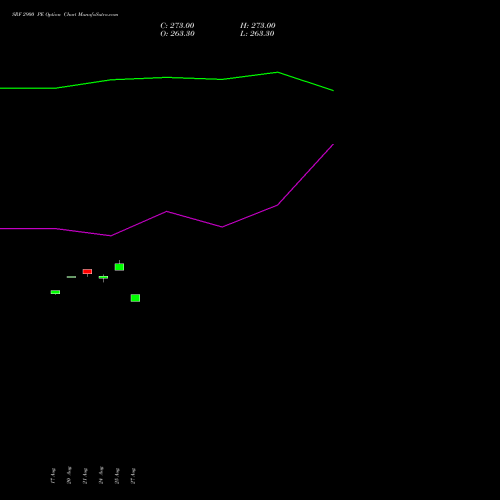
Task: Click the high value H: 273.00
Action: tap(258, 26)
